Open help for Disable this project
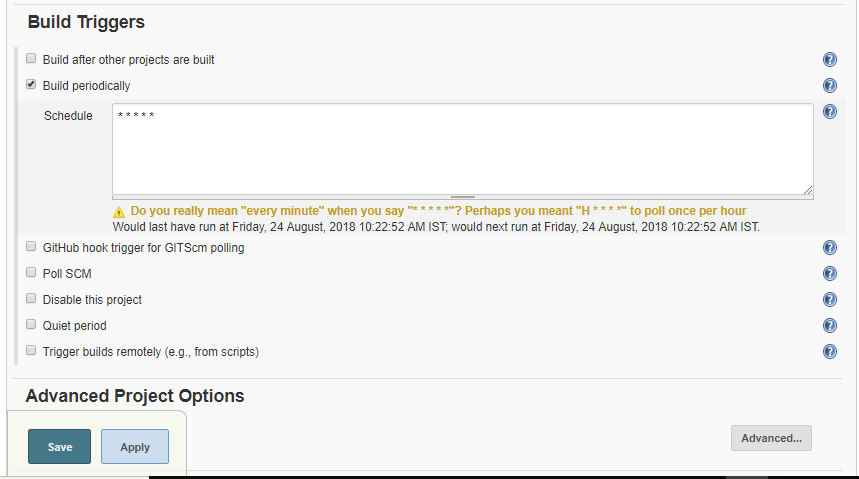This screenshot has height=479, width=859. (829, 300)
